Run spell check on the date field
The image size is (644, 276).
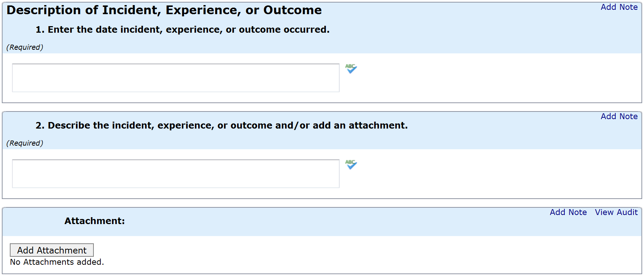click(x=351, y=69)
